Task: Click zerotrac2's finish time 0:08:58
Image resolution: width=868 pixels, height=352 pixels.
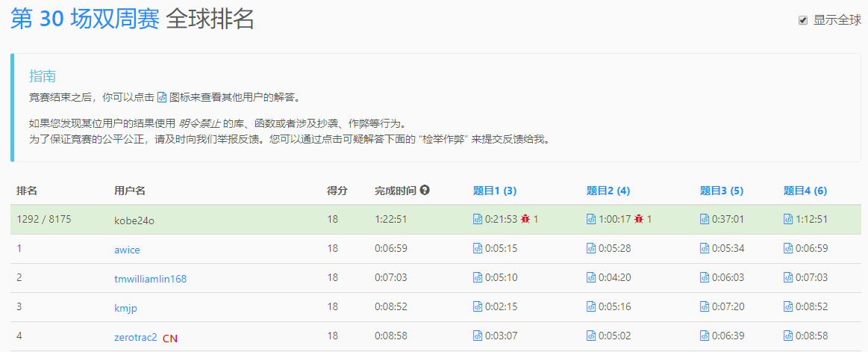Action: (391, 336)
